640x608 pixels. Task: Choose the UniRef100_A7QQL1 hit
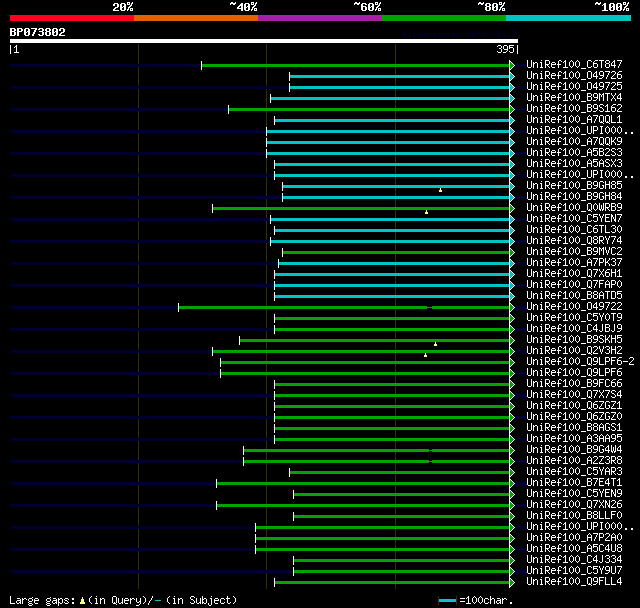point(574,120)
